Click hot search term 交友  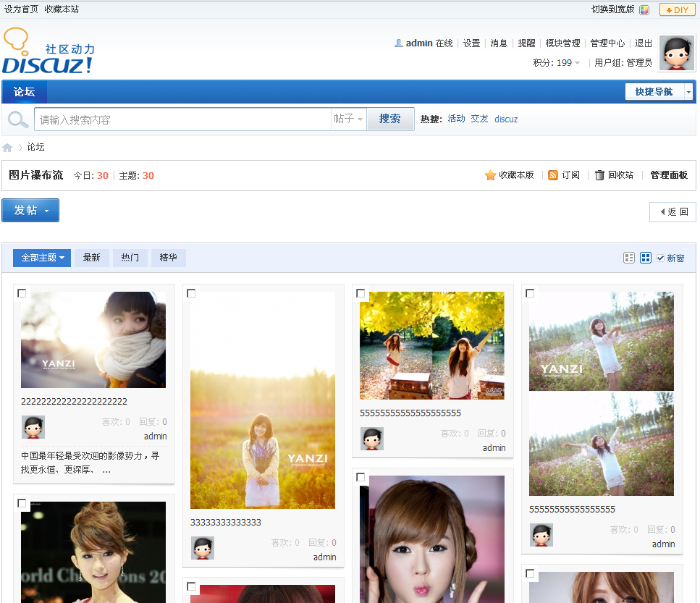[x=479, y=119]
